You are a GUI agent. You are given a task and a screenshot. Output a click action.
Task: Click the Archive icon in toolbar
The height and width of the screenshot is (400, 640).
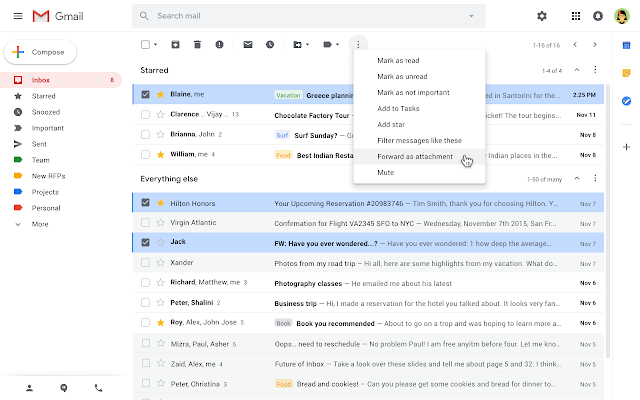pyautogui.click(x=176, y=44)
